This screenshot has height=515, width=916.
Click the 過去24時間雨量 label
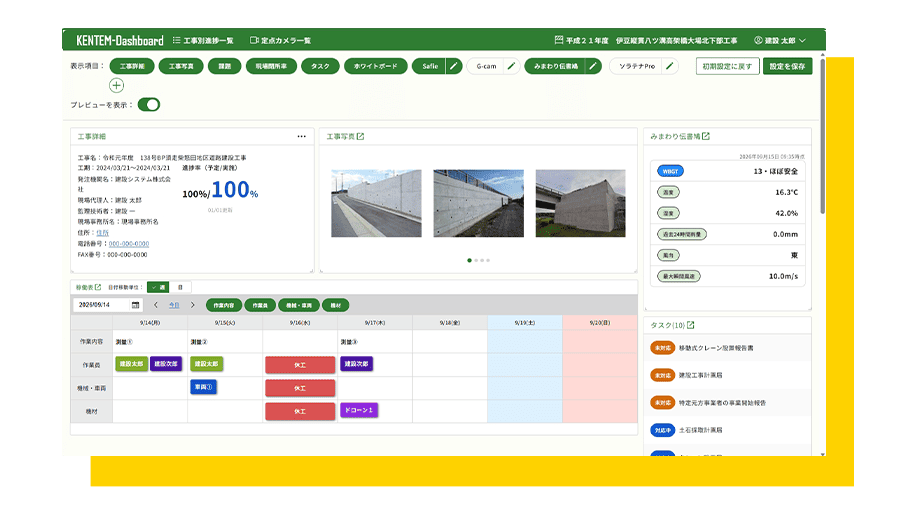[x=682, y=234]
